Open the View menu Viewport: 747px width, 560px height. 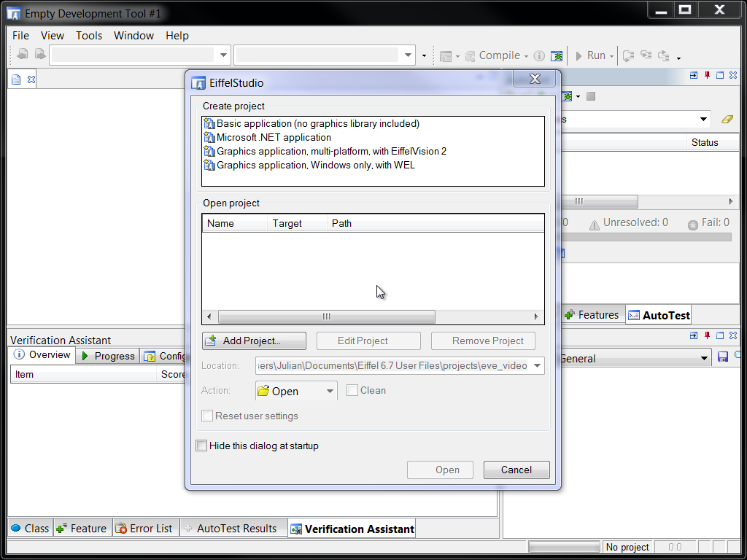(x=53, y=36)
